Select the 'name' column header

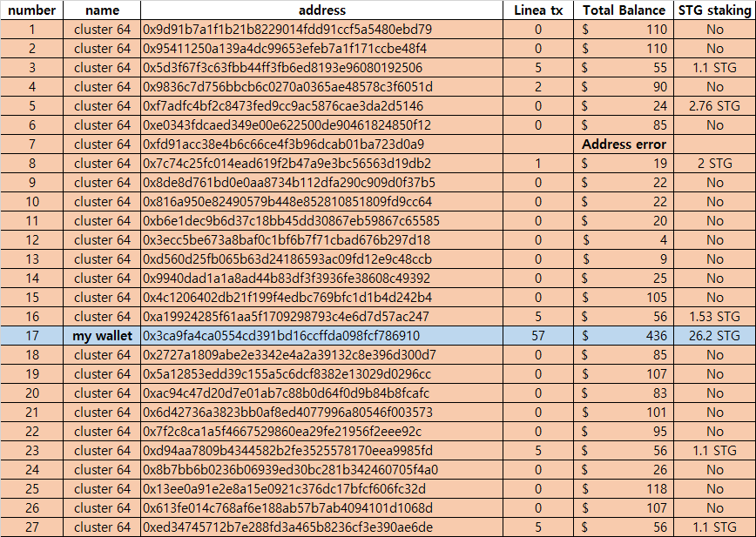click(102, 10)
